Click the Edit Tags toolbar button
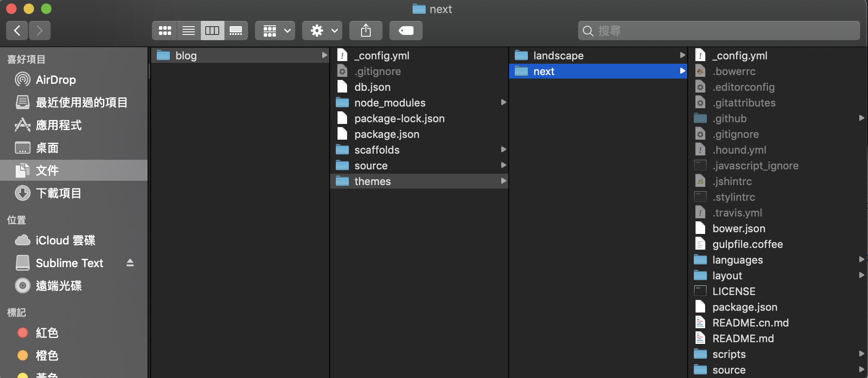Viewport: 868px width, 378px height. 406,31
